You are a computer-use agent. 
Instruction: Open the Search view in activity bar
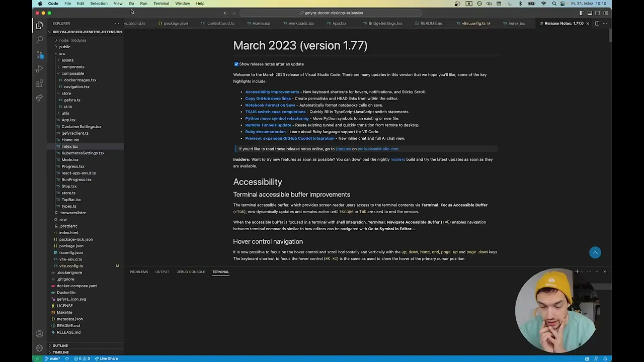pyautogui.click(x=39, y=40)
